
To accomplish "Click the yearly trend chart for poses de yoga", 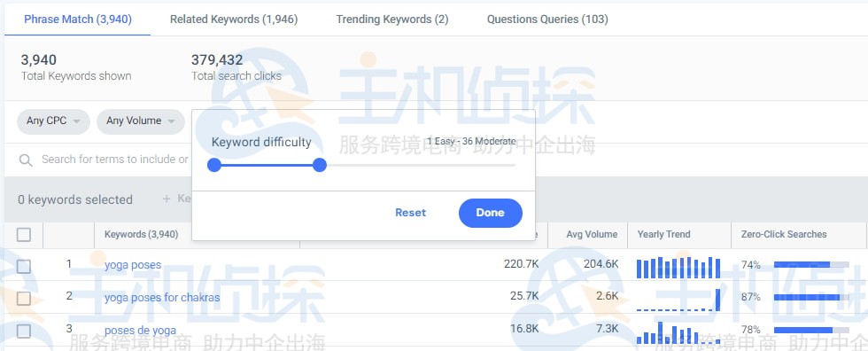I will tap(678, 332).
